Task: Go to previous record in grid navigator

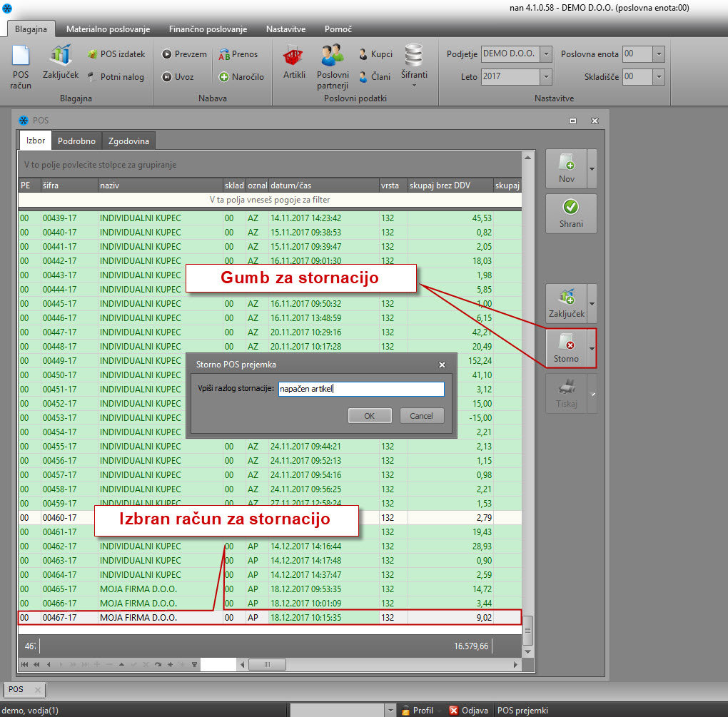Action: point(49,664)
